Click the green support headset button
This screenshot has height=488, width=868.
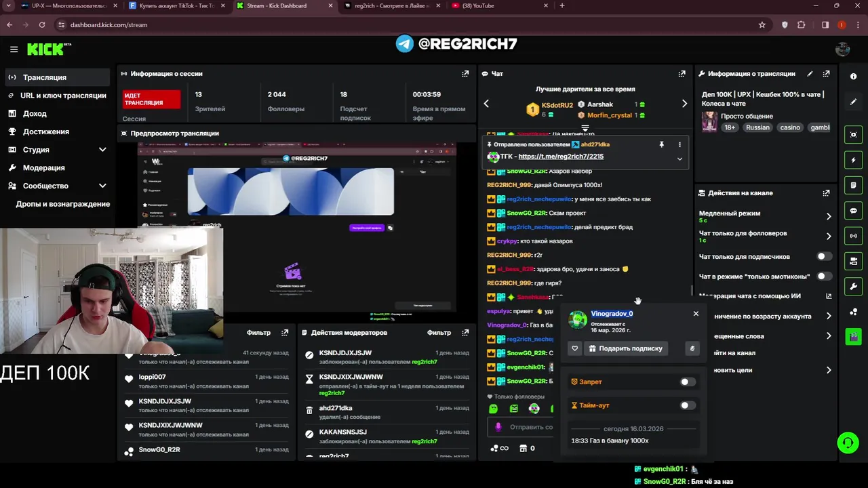[848, 443]
